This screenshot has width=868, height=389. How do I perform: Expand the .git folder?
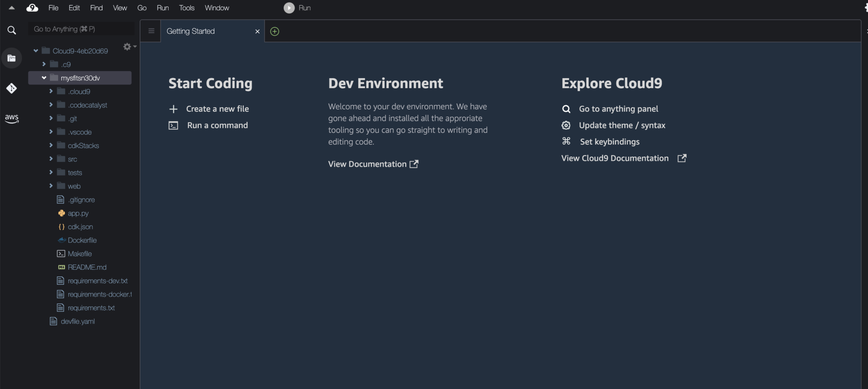[x=50, y=118]
